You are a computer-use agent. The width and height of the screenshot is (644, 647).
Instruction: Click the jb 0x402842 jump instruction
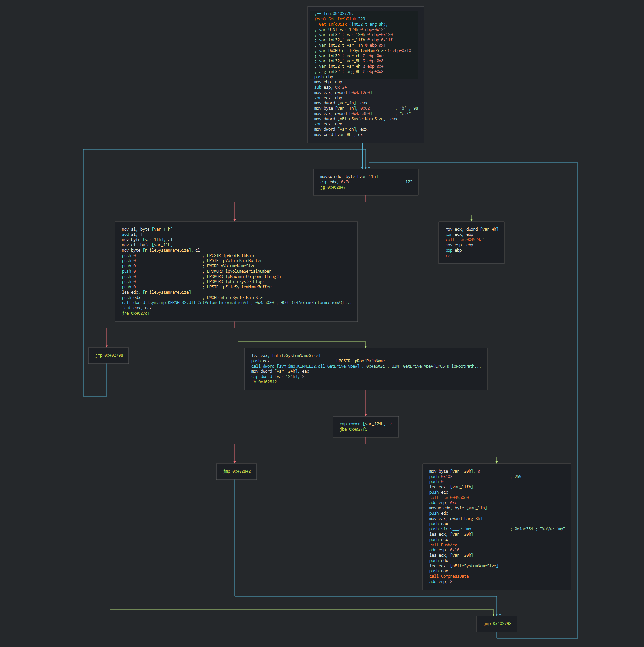(264, 382)
